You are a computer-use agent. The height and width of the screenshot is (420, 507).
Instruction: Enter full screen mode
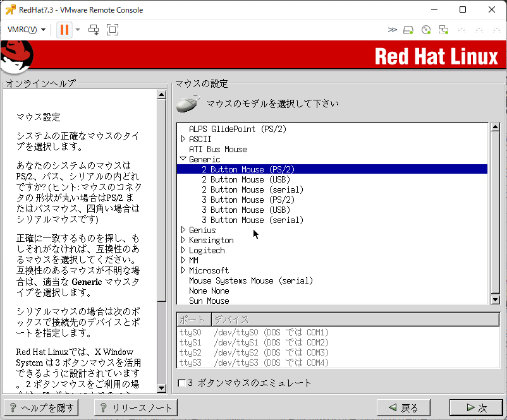pyautogui.click(x=112, y=30)
